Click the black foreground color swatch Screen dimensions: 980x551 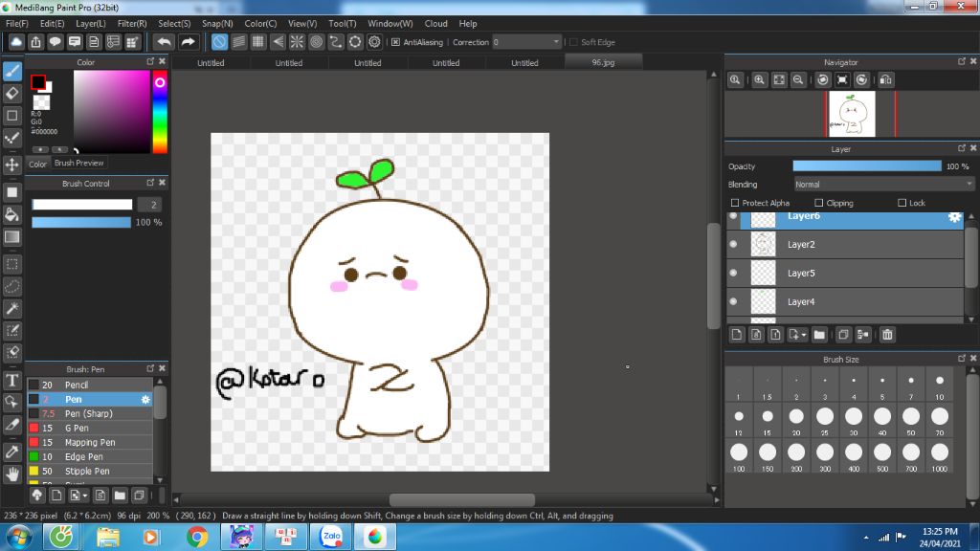pos(37,82)
